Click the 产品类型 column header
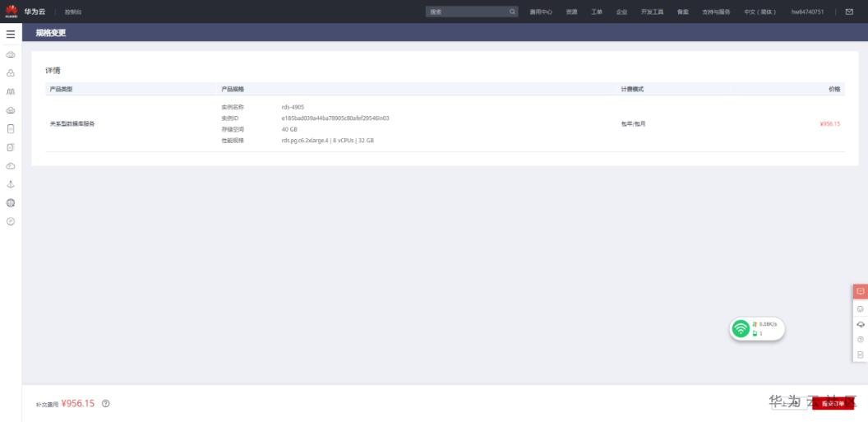This screenshot has height=422, width=868. pyautogui.click(x=61, y=89)
